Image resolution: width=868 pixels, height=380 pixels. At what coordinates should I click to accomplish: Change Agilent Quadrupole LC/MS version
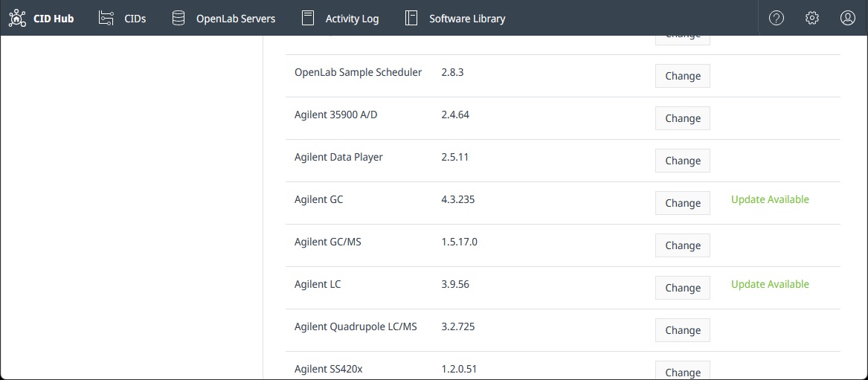pos(683,329)
